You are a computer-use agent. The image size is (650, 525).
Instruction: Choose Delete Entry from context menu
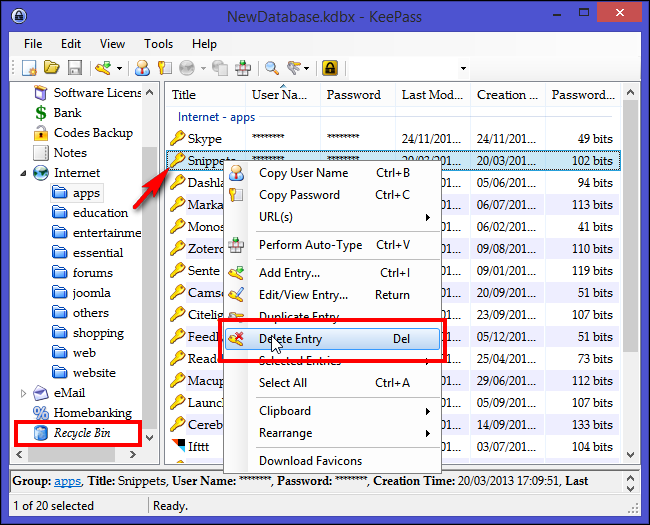click(332, 339)
